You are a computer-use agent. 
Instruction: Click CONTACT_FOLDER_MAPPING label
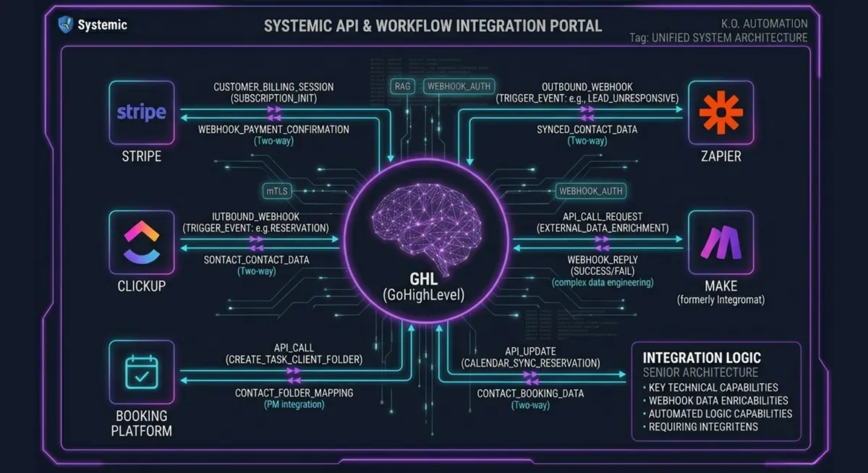point(294,393)
